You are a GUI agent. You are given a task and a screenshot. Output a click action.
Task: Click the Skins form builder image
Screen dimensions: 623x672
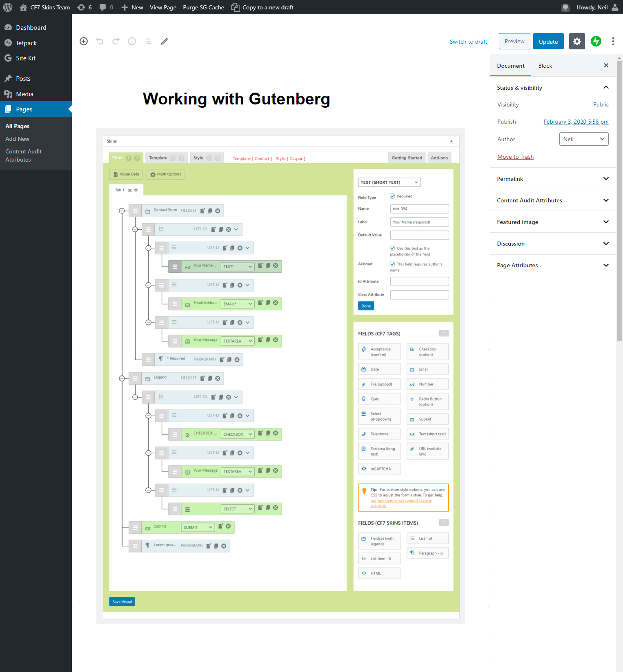pyautogui.click(x=280, y=376)
